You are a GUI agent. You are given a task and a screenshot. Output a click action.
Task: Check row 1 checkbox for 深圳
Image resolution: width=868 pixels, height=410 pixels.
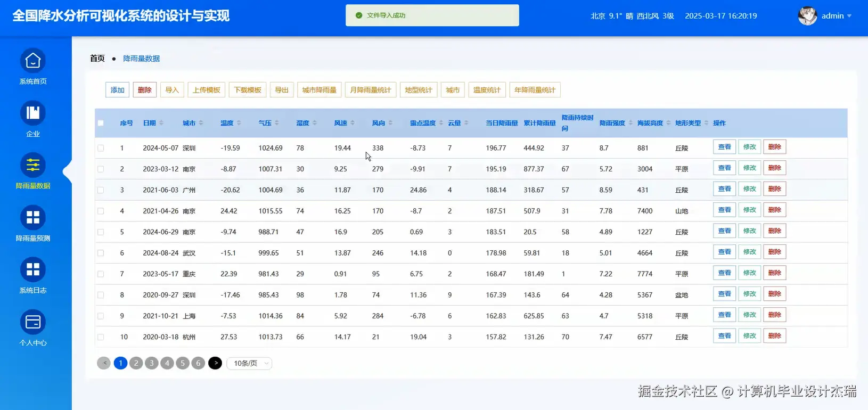pyautogui.click(x=101, y=148)
